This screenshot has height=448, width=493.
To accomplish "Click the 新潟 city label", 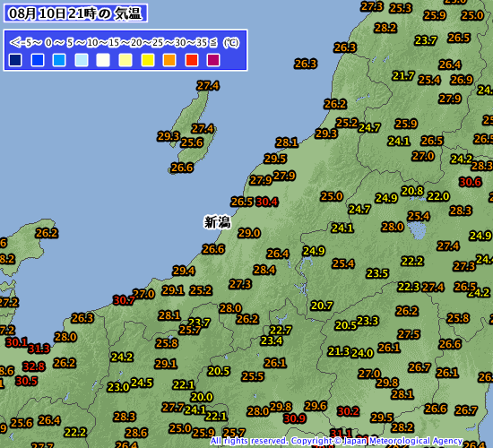I will (x=217, y=222).
